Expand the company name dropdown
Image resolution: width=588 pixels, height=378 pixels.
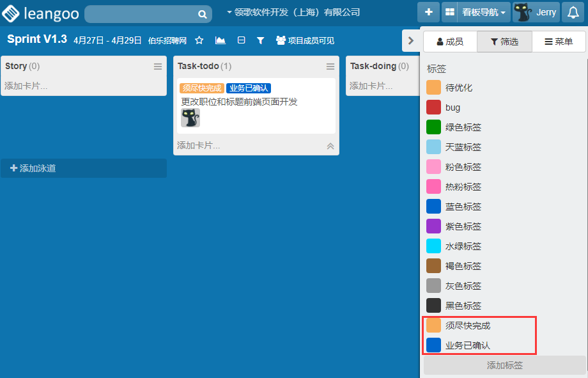[293, 12]
